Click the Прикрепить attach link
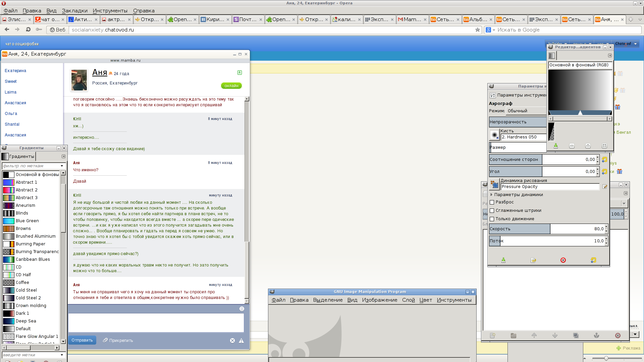Screen dimensions: 644x362 118,340
